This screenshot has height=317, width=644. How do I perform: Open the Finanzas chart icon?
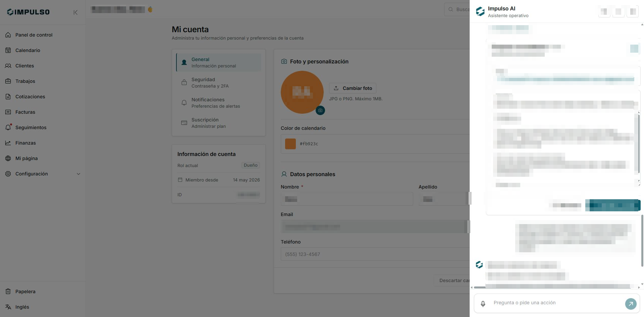coord(8,143)
